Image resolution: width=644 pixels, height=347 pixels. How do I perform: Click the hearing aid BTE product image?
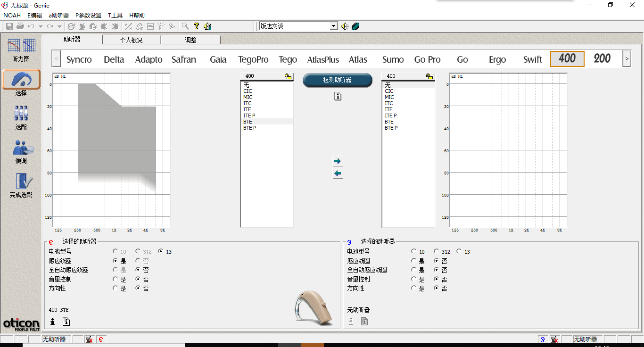pos(314,308)
